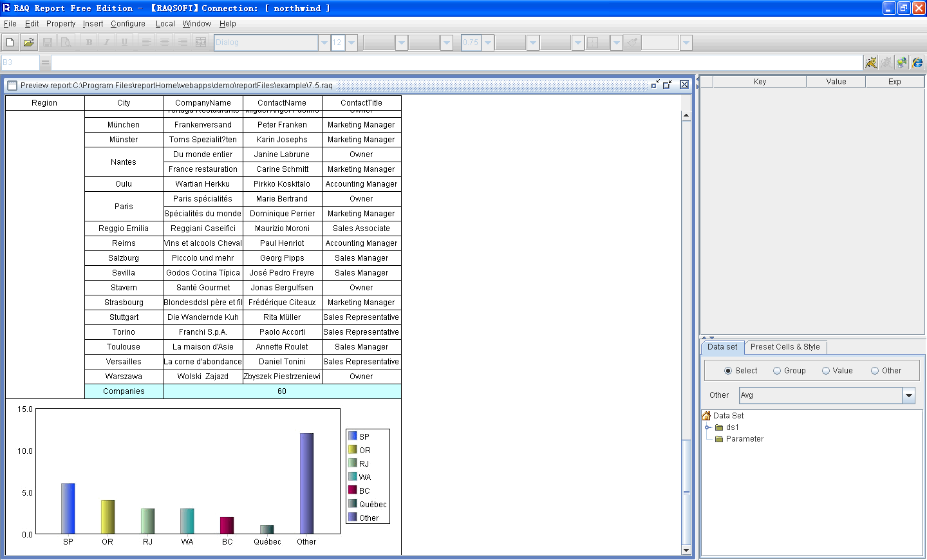
Task: Click the network connection icon near the browser icon
Action: [x=902, y=62]
